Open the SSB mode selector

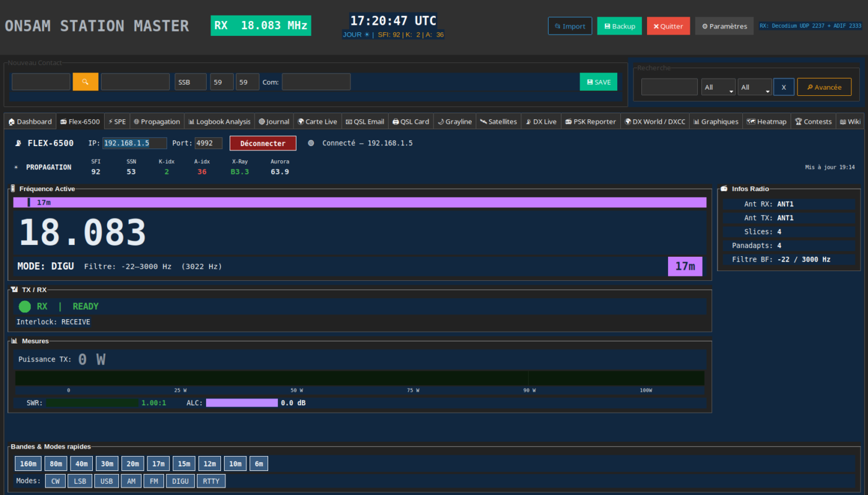(190, 82)
